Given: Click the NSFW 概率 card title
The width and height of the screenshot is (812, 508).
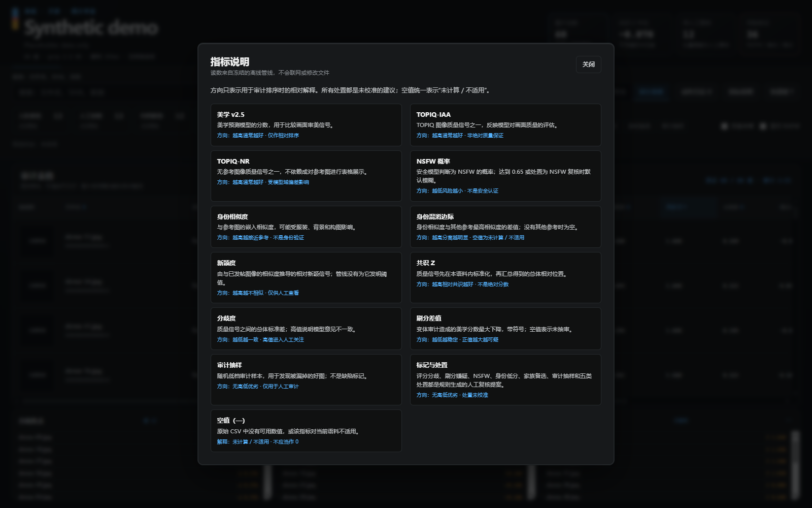Looking at the screenshot, I should coord(433,162).
